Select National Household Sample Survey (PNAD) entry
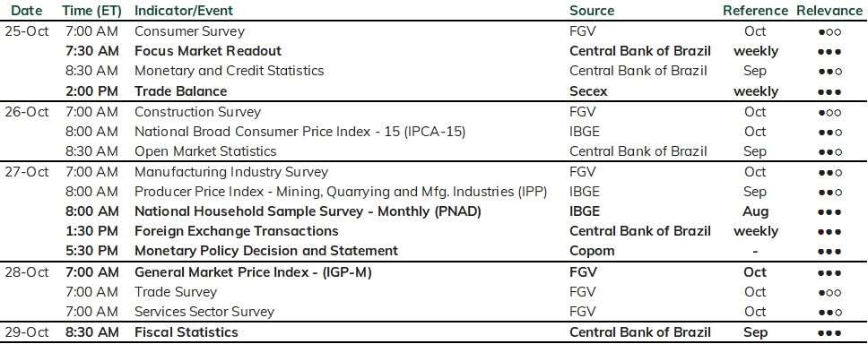Image resolution: width=868 pixels, height=344 pixels. 308,211
